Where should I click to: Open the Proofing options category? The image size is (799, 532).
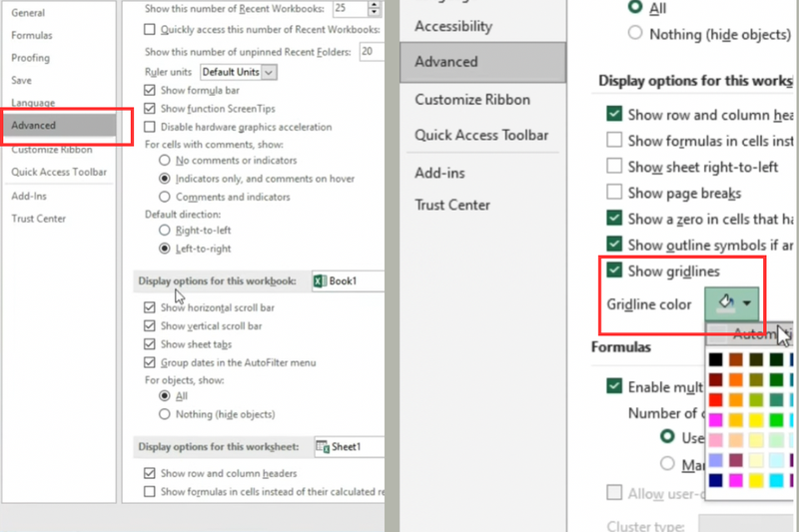[31, 58]
